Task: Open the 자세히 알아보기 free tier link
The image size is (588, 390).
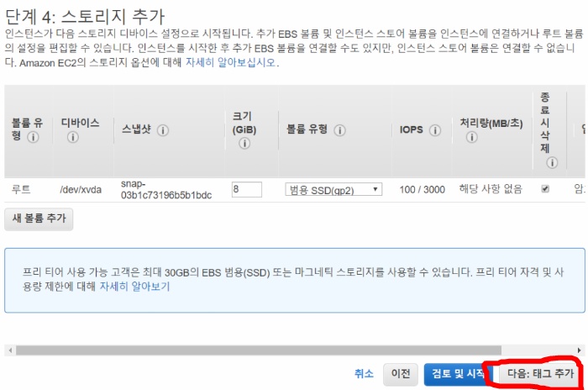Action: [x=134, y=287]
